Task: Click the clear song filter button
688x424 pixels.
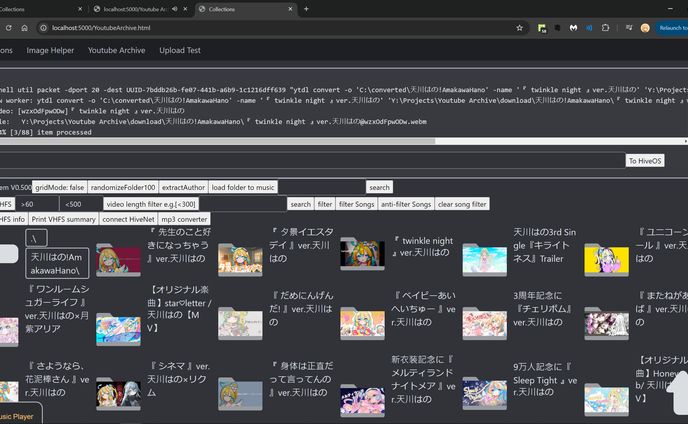Action: 462,204
